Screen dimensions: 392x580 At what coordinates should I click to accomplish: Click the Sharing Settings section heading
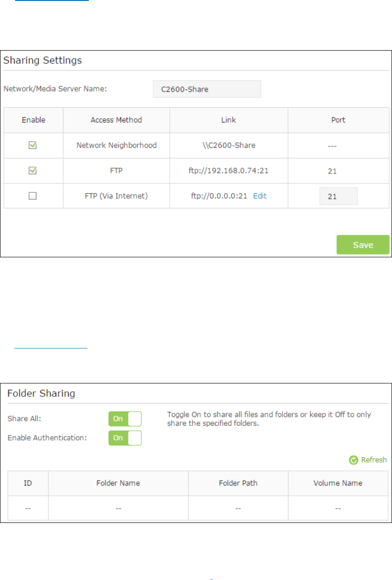[x=43, y=60]
